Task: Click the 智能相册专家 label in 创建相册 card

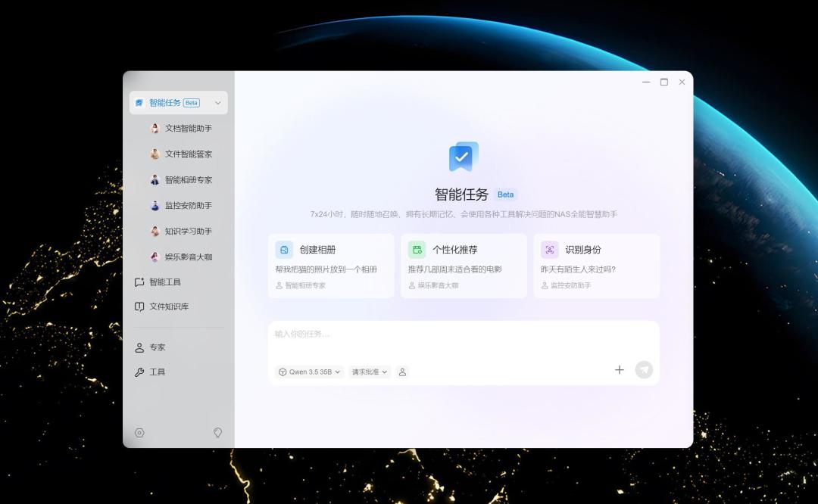Action: coord(305,285)
